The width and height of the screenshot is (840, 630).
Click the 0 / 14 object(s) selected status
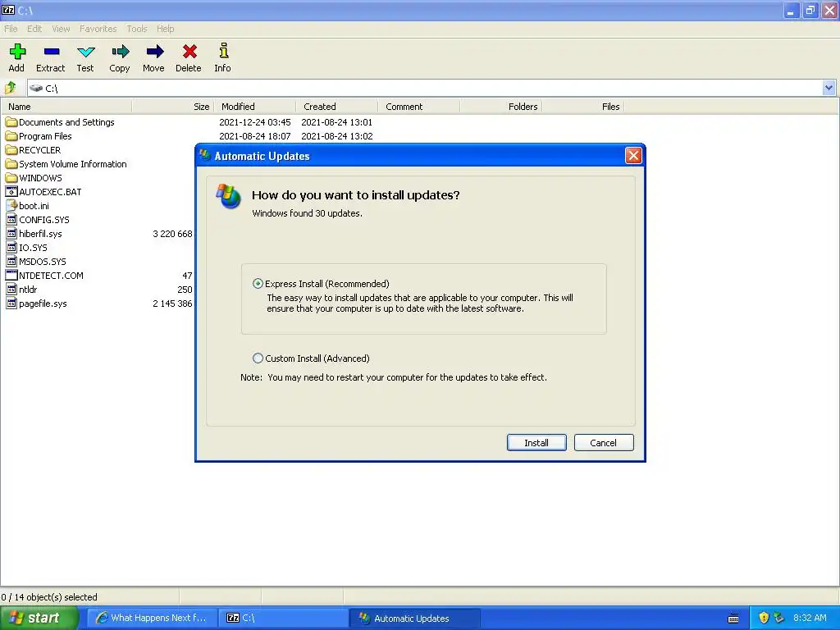point(49,597)
